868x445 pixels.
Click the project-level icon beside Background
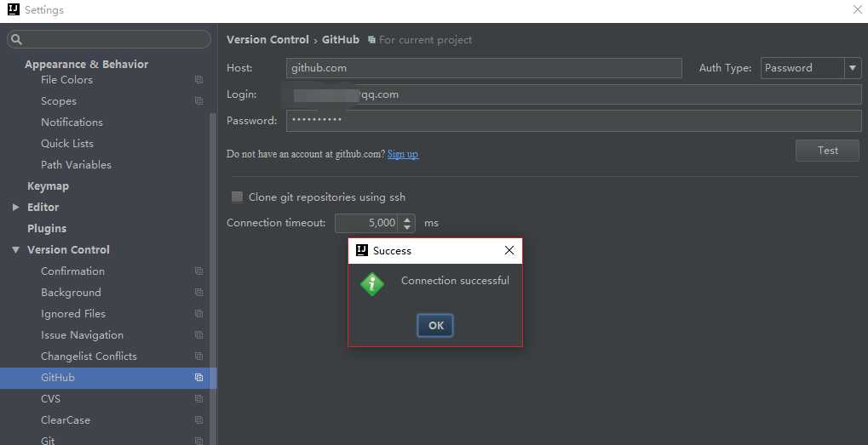click(198, 293)
